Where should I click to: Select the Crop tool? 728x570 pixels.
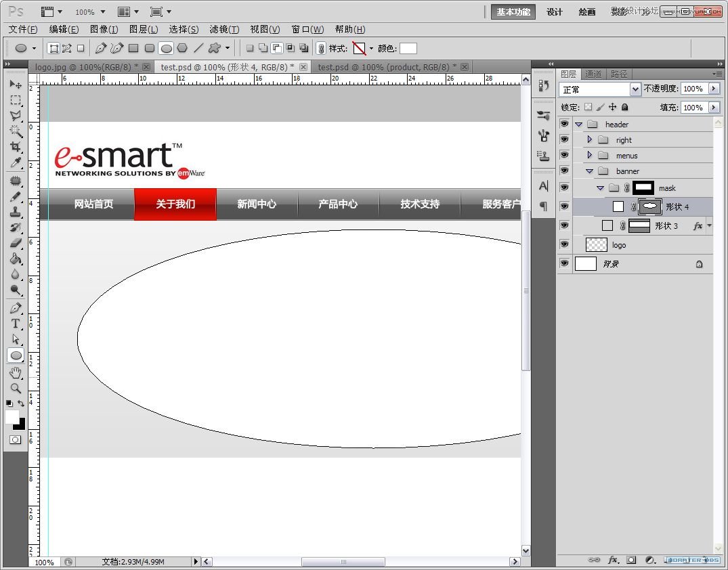click(16, 147)
